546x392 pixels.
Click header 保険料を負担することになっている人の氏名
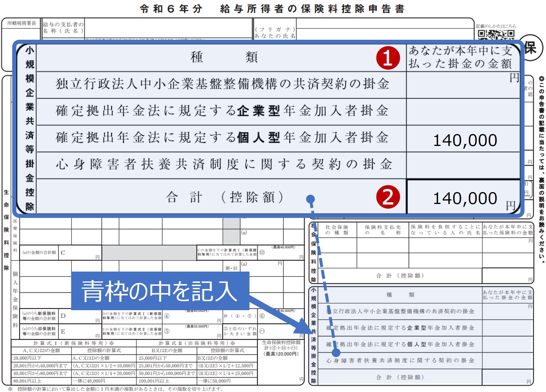[x=445, y=230]
